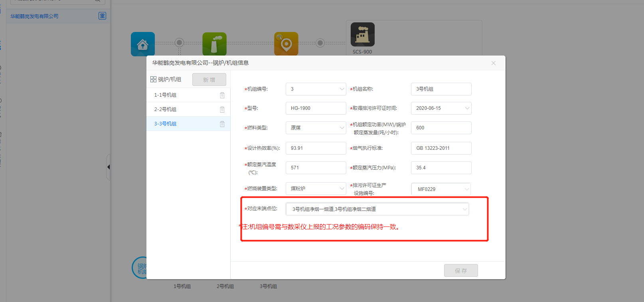Click the 额定蒸汽温度 field showing 571
644x302 pixels.
point(316,168)
